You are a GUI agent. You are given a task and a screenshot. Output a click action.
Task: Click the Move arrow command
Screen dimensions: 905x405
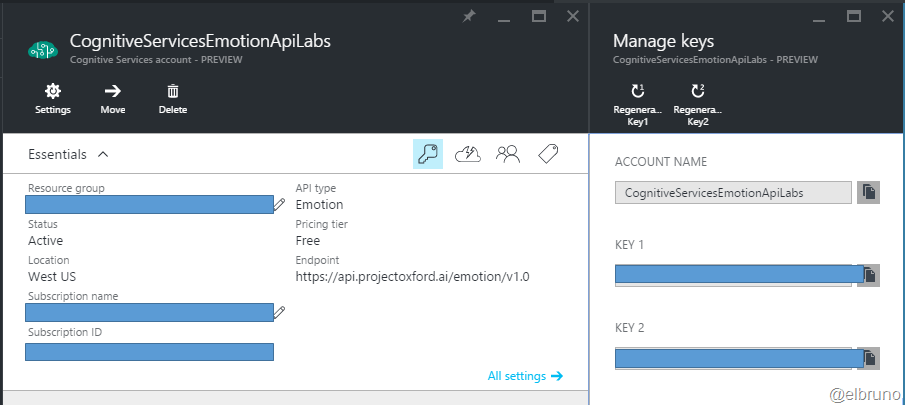[x=113, y=98]
